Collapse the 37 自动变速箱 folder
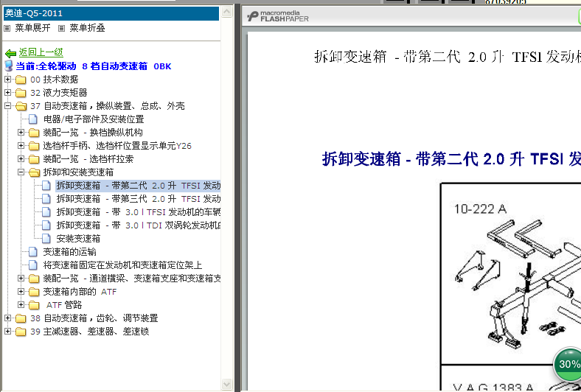Screen dimensions: 581x392 pos(8,106)
